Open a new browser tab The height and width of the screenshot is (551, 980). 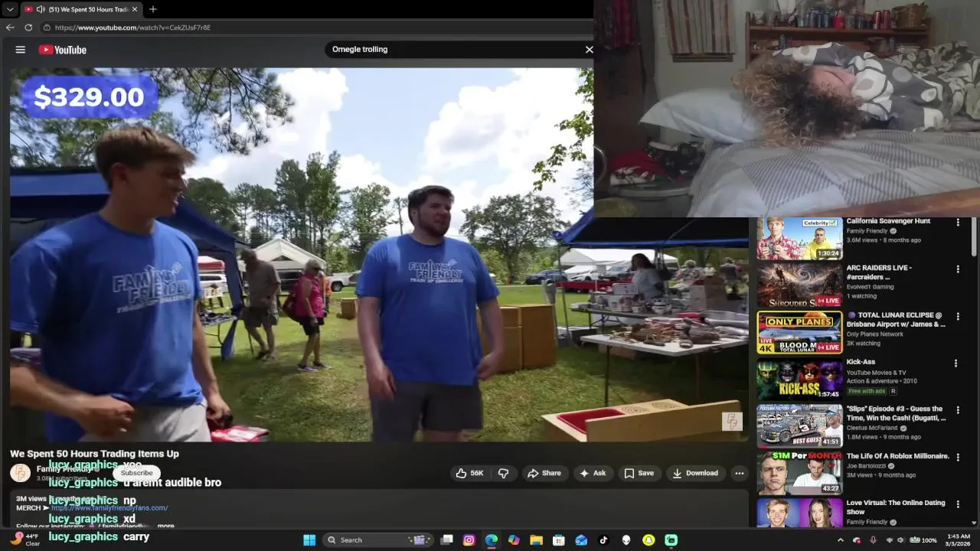(x=153, y=9)
